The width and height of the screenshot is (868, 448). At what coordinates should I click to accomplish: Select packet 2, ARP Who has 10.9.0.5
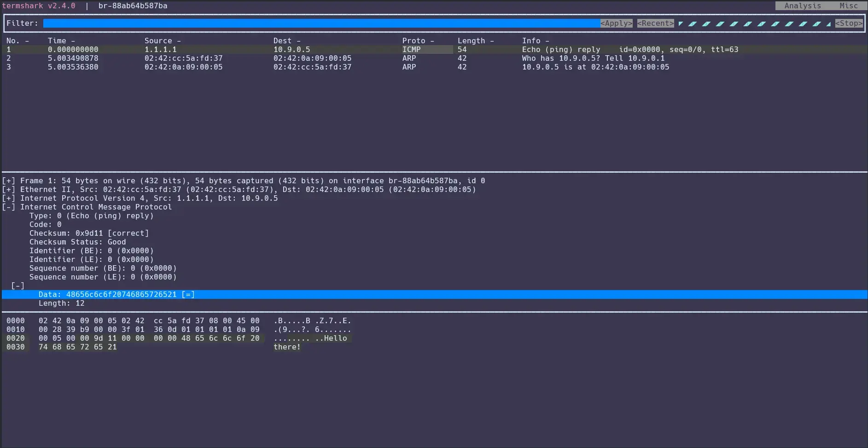point(434,58)
